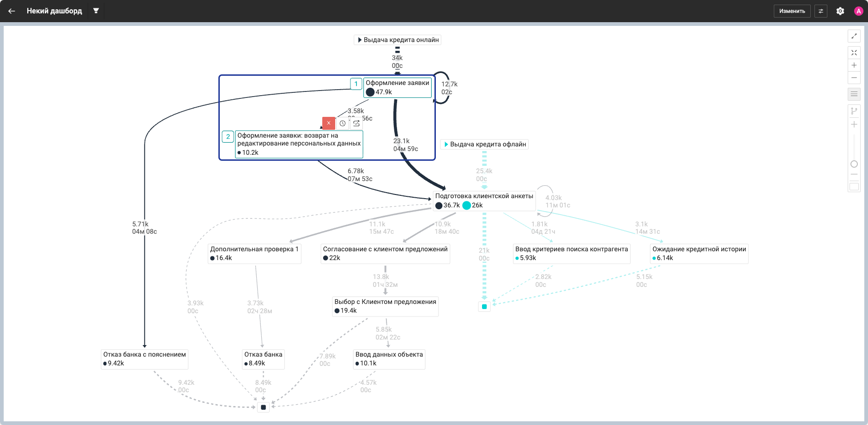Zoom out of the process graph

pos(854,78)
